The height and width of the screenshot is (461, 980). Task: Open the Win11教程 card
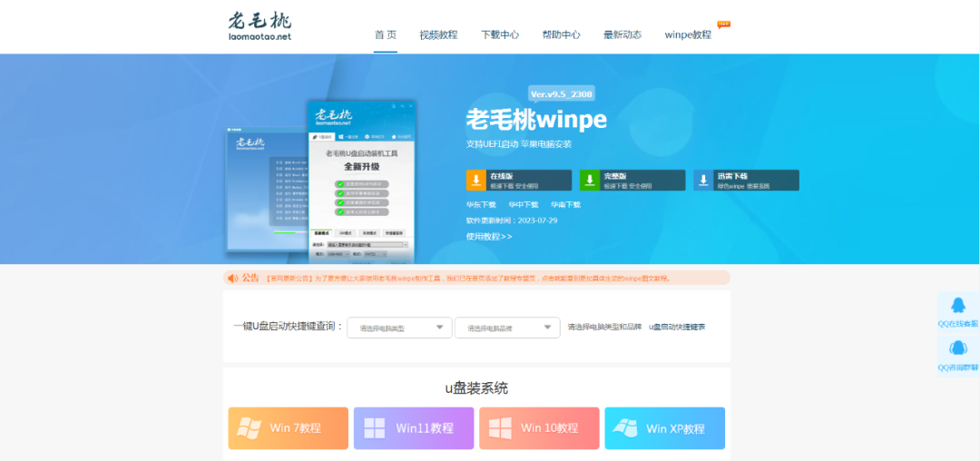[x=414, y=428]
